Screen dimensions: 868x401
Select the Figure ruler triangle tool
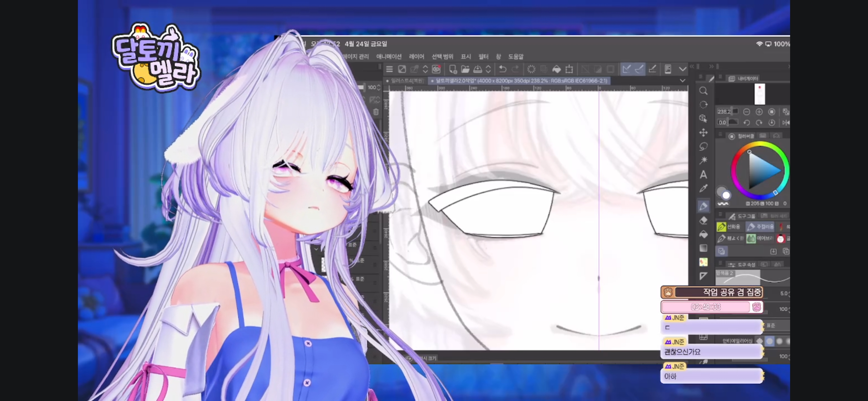[x=703, y=276]
